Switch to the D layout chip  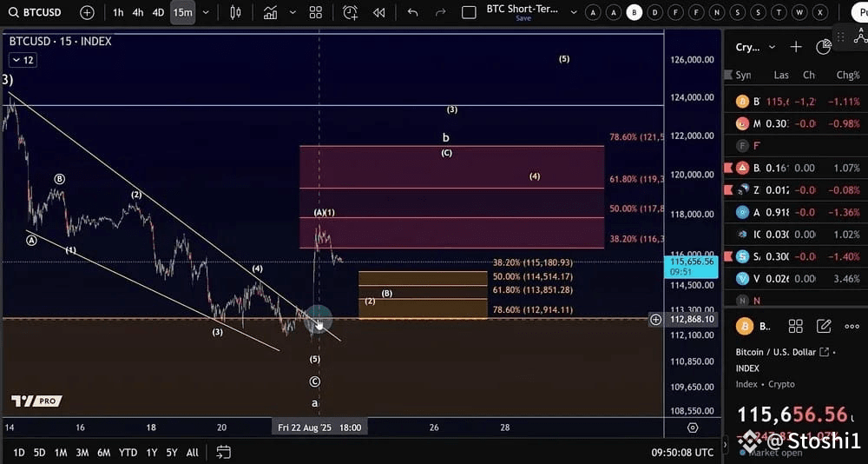pyautogui.click(x=654, y=12)
